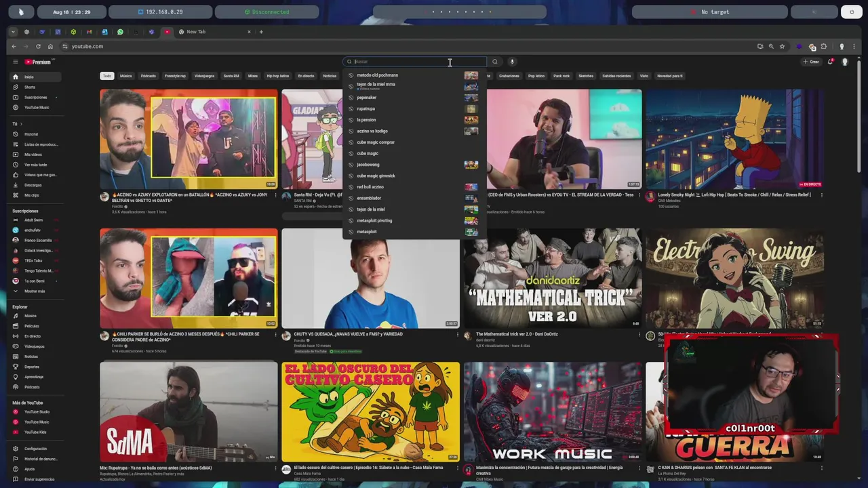Open Shorts in the sidebar
Image resolution: width=868 pixels, height=488 pixels.
34,87
